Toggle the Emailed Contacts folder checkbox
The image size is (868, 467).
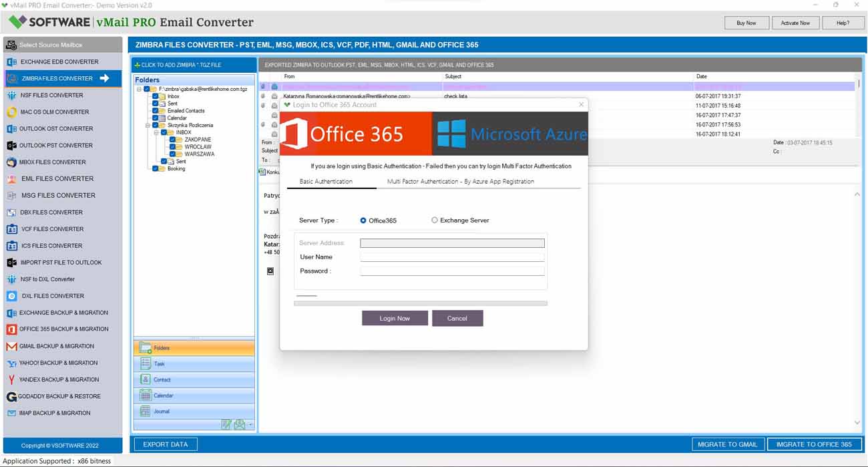coord(156,110)
